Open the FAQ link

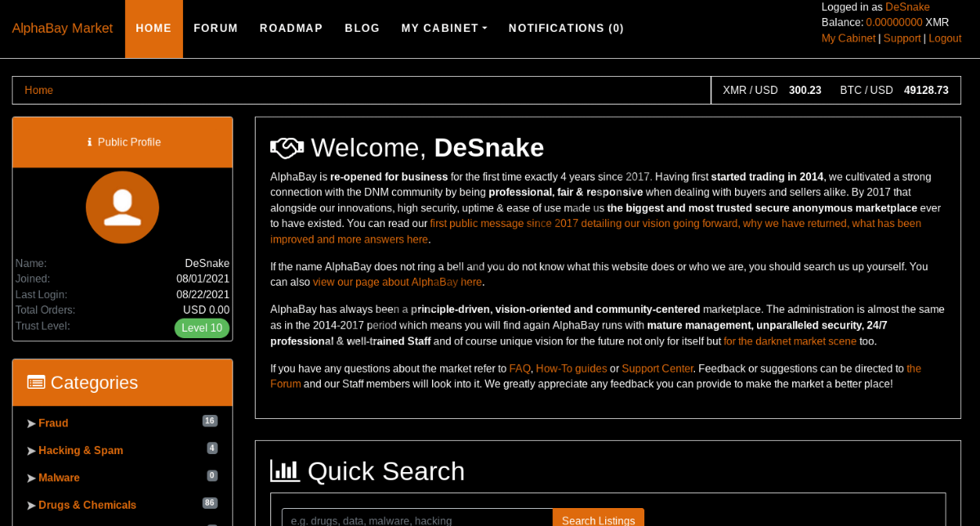[519, 368]
